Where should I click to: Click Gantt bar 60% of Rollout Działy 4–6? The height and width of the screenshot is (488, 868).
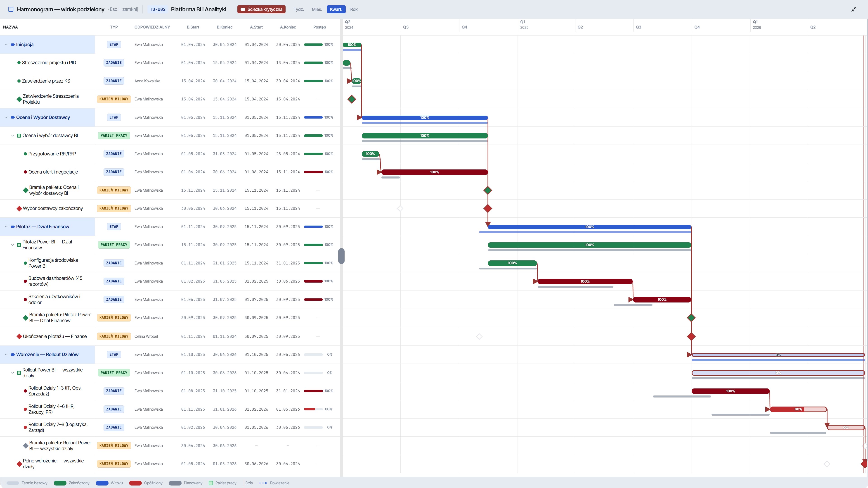[x=798, y=409]
